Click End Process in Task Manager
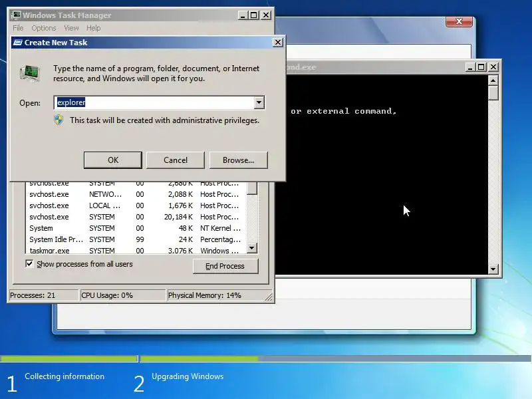 225,266
